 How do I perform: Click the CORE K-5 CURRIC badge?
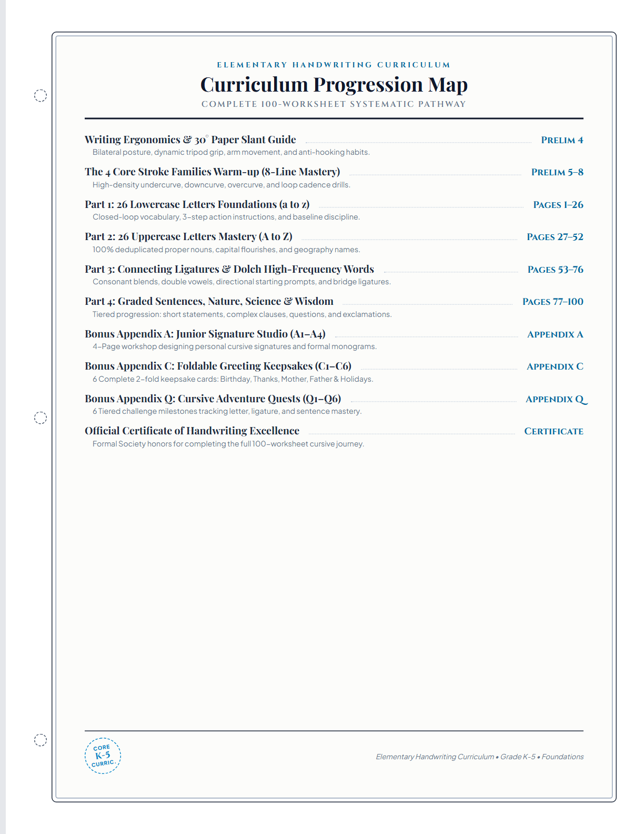coord(103,756)
